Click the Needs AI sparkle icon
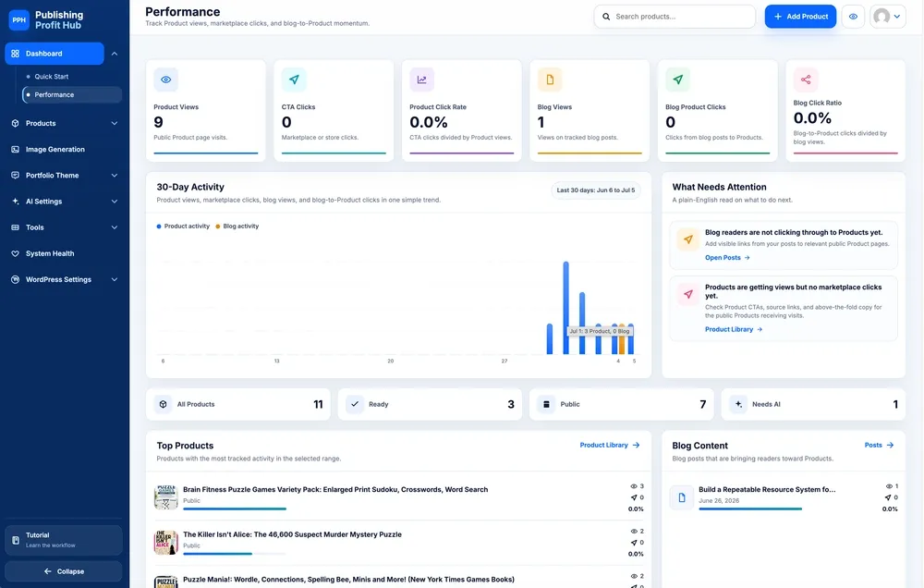This screenshot has width=924, height=588. 738,404
